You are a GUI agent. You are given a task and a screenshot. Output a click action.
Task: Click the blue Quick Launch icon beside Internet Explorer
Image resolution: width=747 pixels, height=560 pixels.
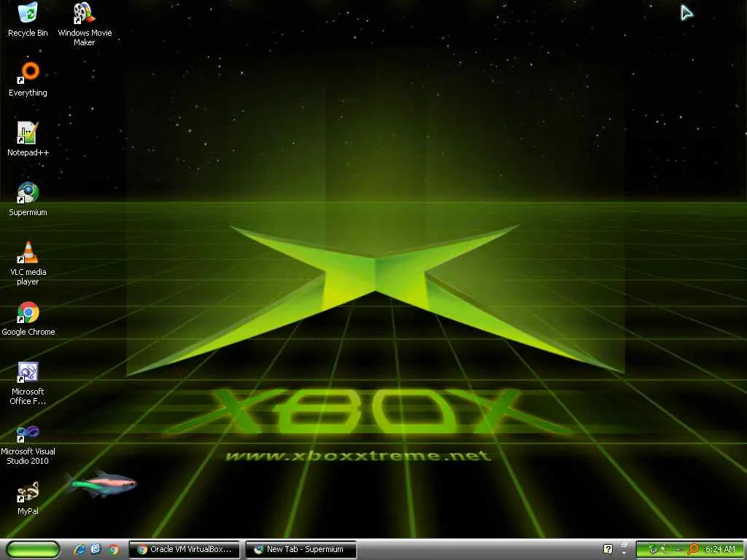96,549
